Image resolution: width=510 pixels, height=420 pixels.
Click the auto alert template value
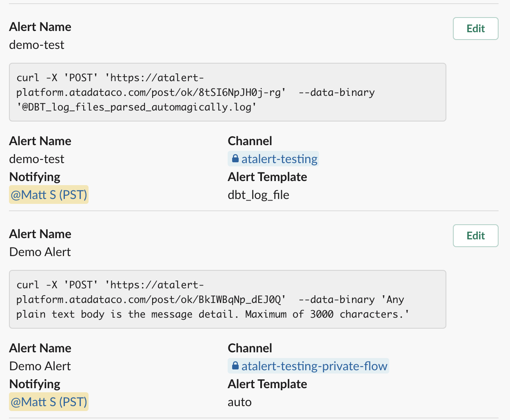click(239, 402)
